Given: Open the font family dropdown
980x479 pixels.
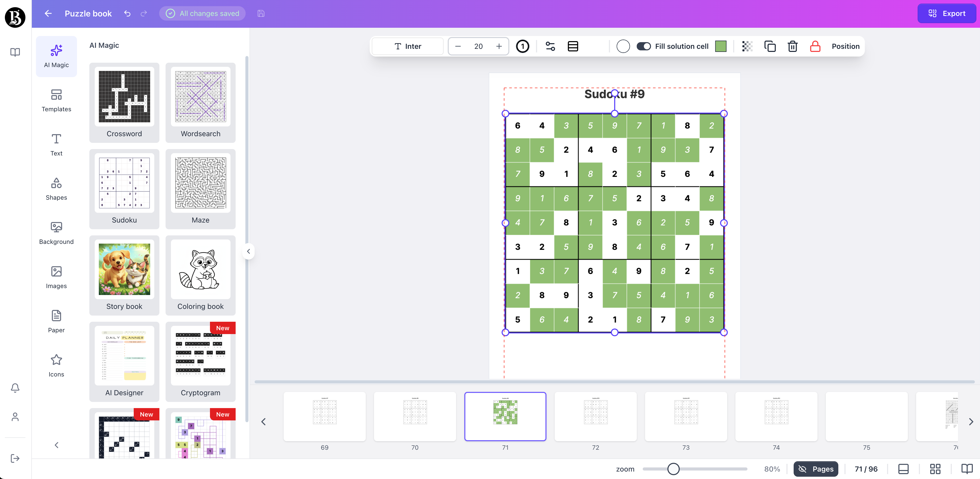Looking at the screenshot, I should point(407,46).
